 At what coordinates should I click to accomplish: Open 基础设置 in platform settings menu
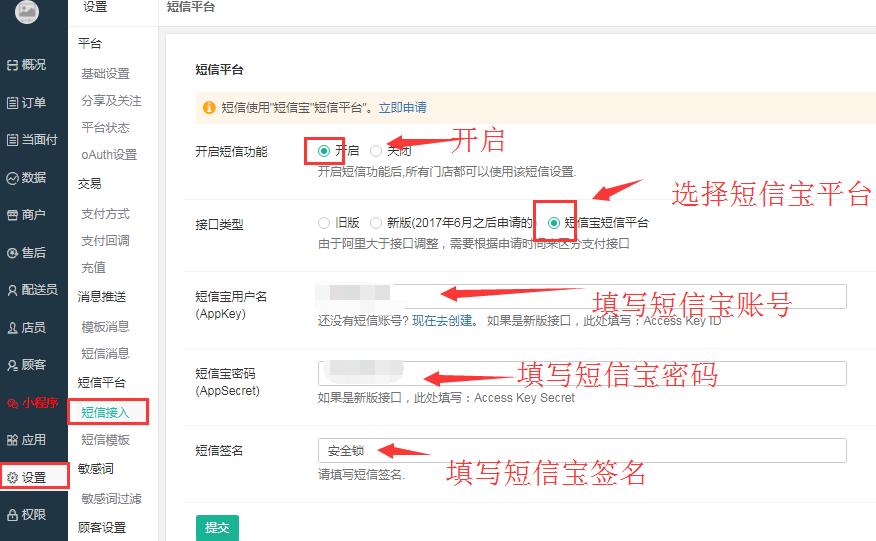click(105, 74)
